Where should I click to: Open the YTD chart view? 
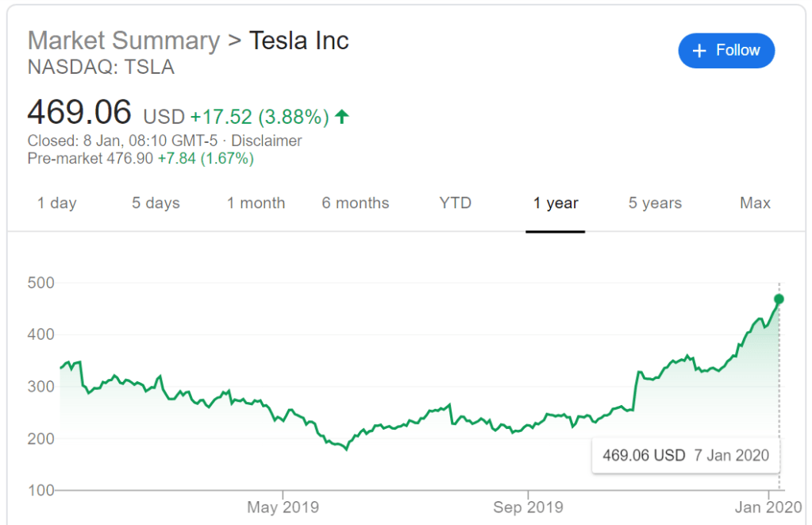456,203
